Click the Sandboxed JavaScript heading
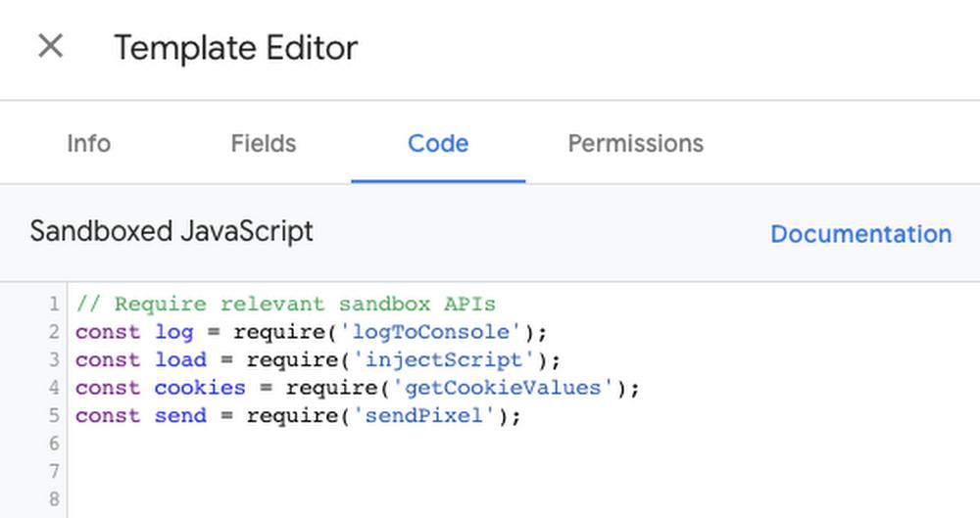 (171, 232)
